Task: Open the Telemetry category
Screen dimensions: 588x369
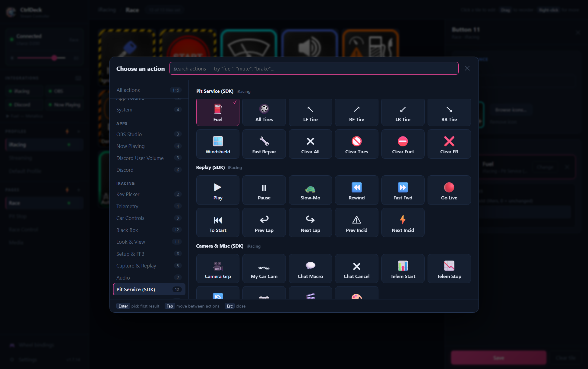Action: point(149,206)
